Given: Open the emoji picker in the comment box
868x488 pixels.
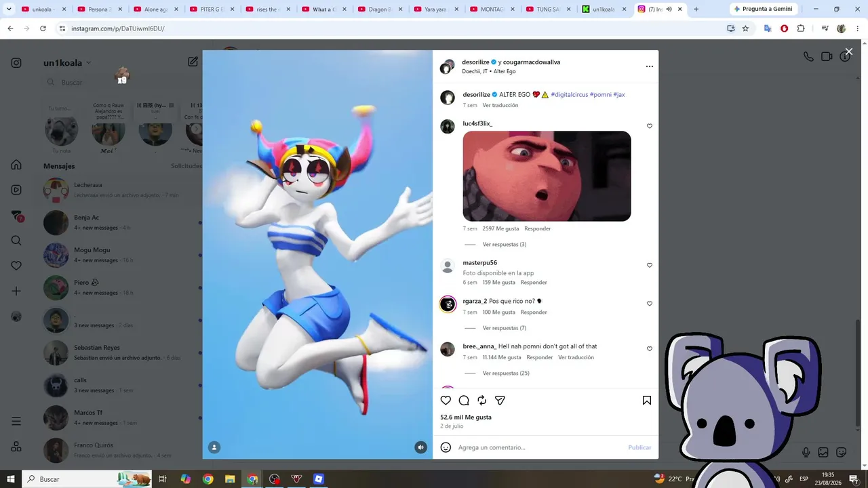Looking at the screenshot, I should (x=446, y=447).
